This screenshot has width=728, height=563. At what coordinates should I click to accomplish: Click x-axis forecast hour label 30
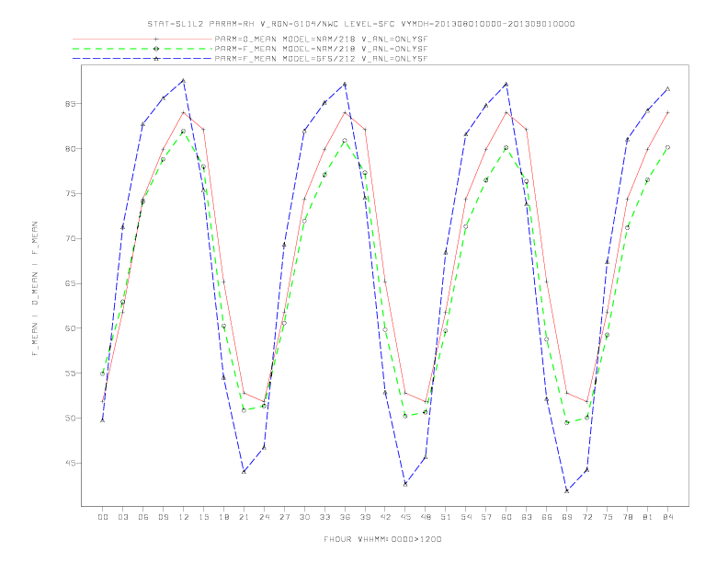coord(304,517)
